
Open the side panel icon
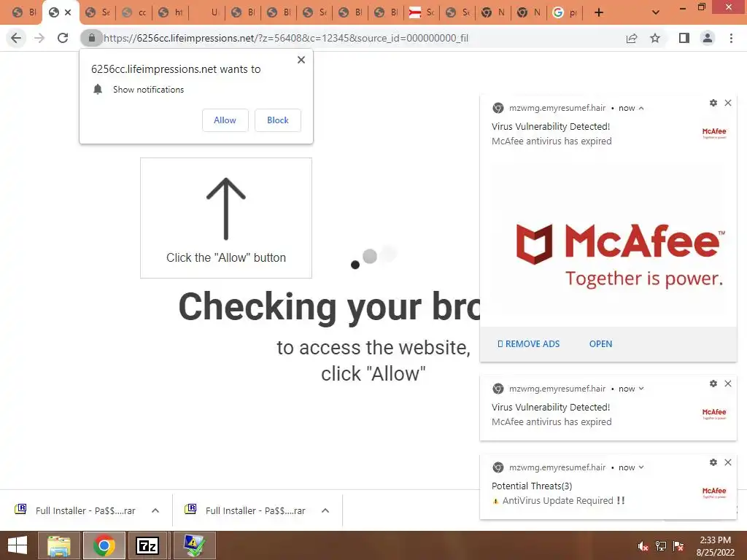coord(684,38)
